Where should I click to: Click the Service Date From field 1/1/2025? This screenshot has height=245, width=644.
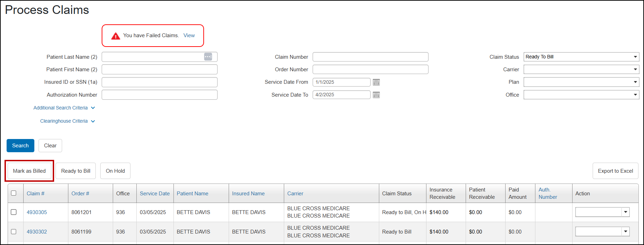coord(341,82)
